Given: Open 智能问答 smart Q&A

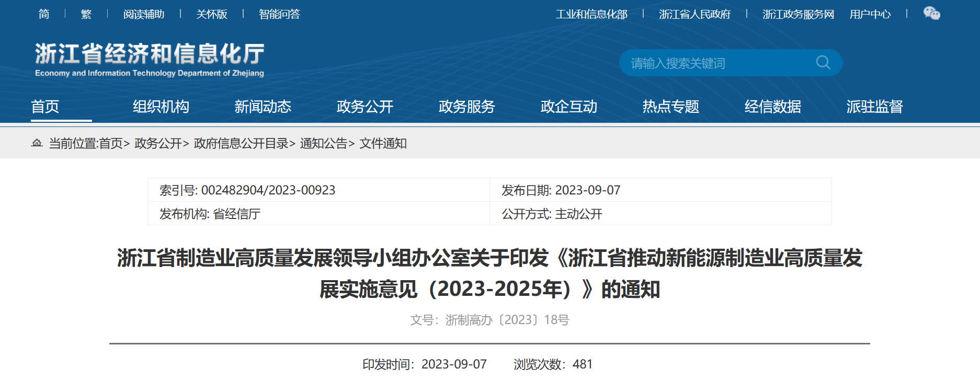Looking at the screenshot, I should 280,14.
